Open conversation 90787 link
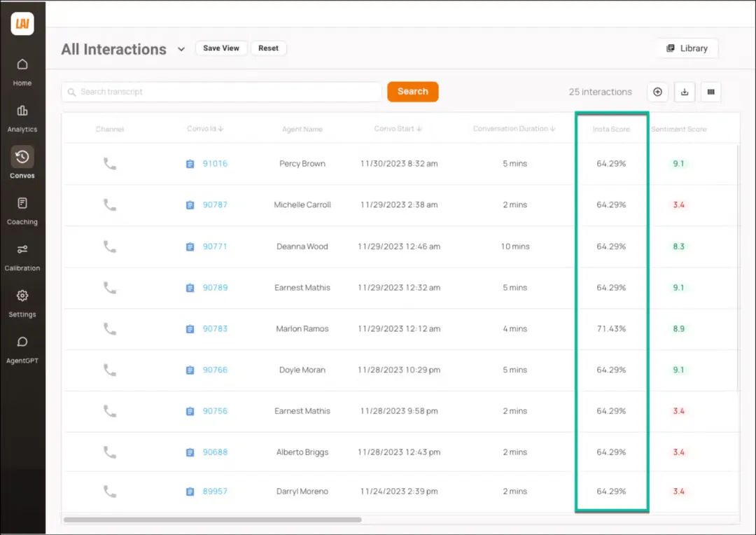 pyautogui.click(x=215, y=204)
